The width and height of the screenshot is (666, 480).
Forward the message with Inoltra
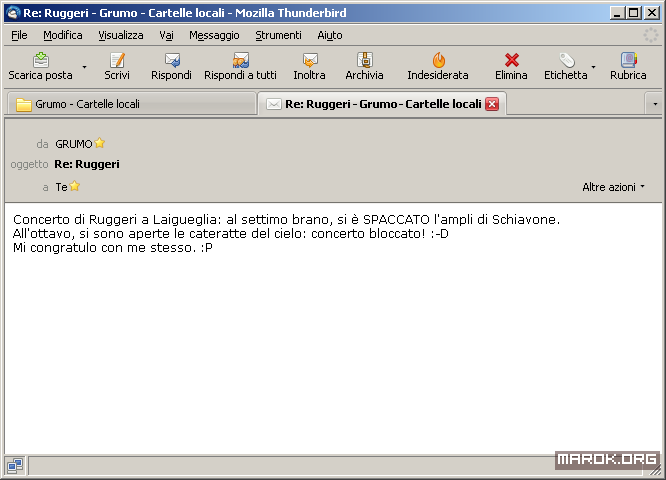tap(309, 61)
